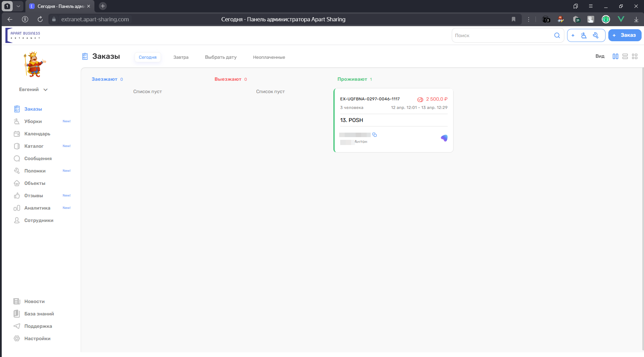Open Support via the paper plane icon
Viewport: 644px width, 357px height.
[x=17, y=326]
